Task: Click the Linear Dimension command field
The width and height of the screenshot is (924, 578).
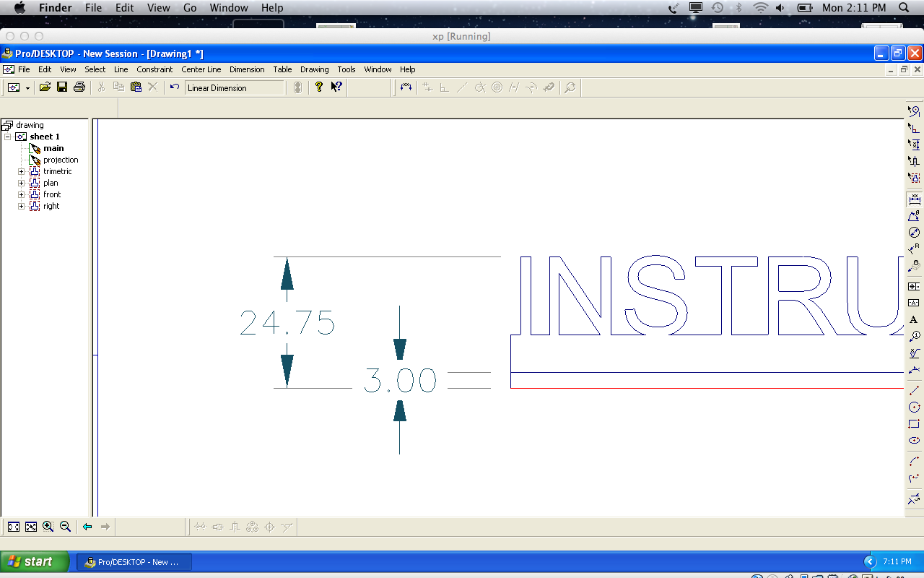Action: 235,87
